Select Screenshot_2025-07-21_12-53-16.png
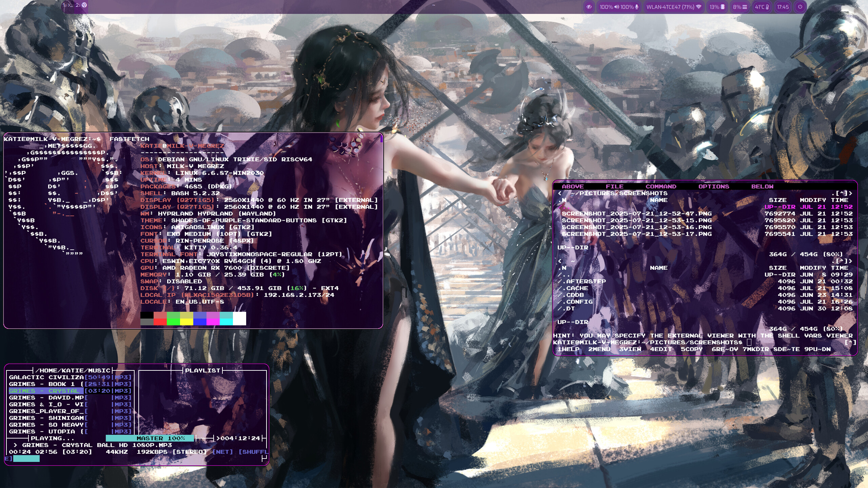868x488 pixels. point(705,227)
